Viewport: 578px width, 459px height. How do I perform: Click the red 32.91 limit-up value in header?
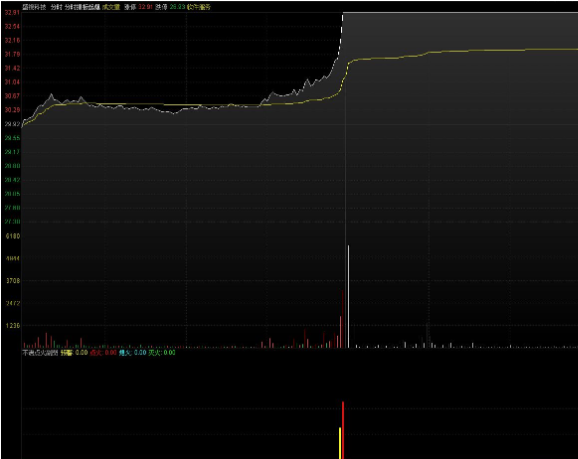click(145, 7)
